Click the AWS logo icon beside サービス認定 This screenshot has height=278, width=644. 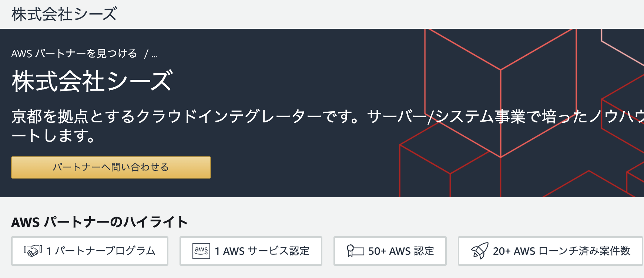click(x=201, y=251)
